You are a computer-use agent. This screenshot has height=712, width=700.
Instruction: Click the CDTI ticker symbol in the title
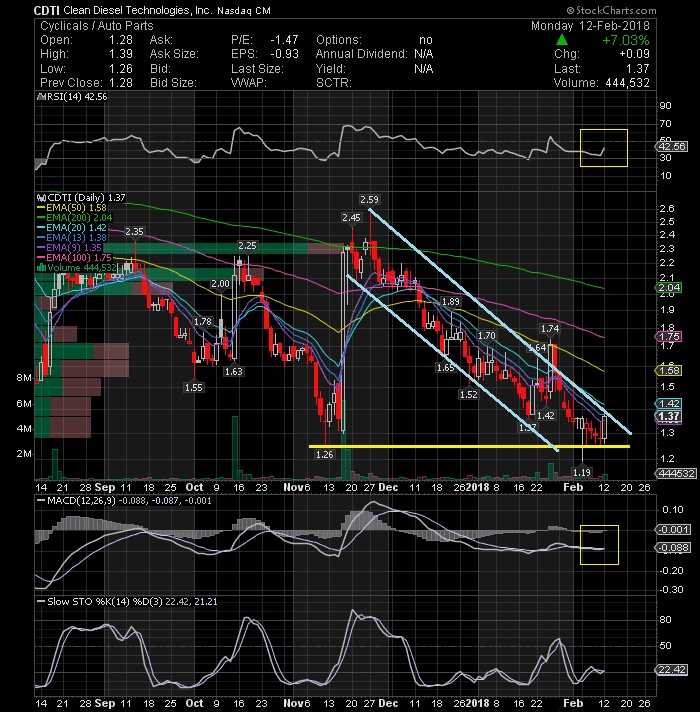47,10
